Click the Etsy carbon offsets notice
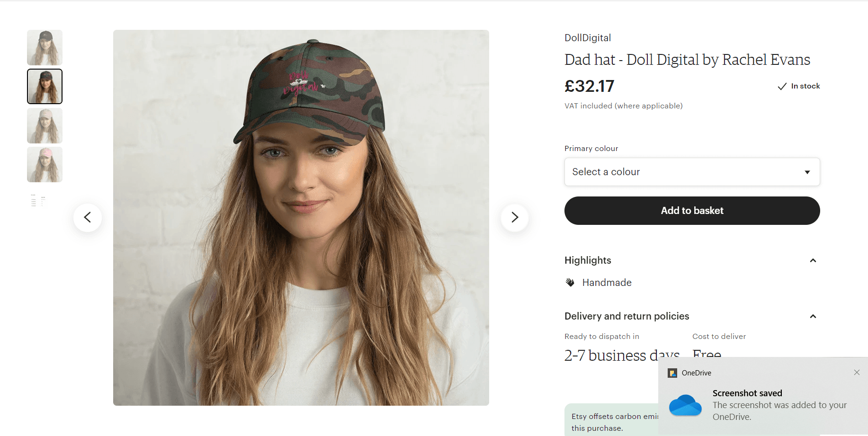868x436 pixels. tap(611, 421)
